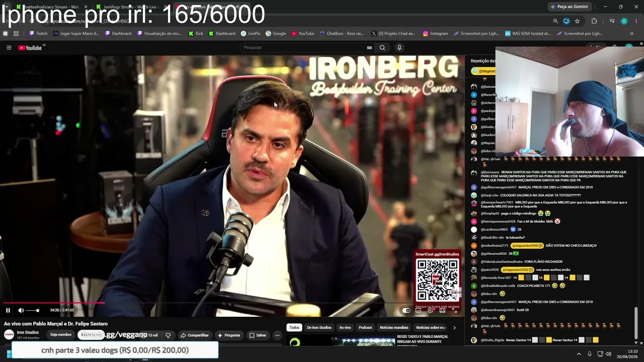
Task: Open the Projeto Chad X bookmark
Action: [x=392, y=34]
